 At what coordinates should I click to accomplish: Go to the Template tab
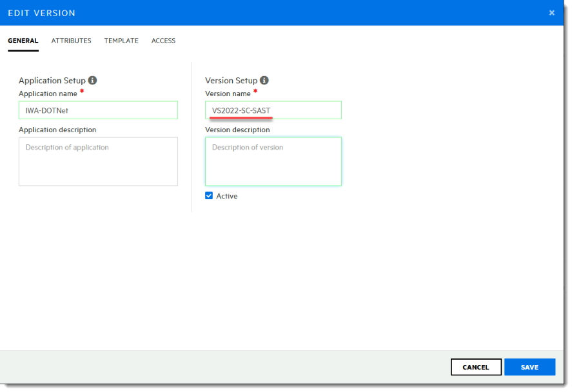point(121,41)
